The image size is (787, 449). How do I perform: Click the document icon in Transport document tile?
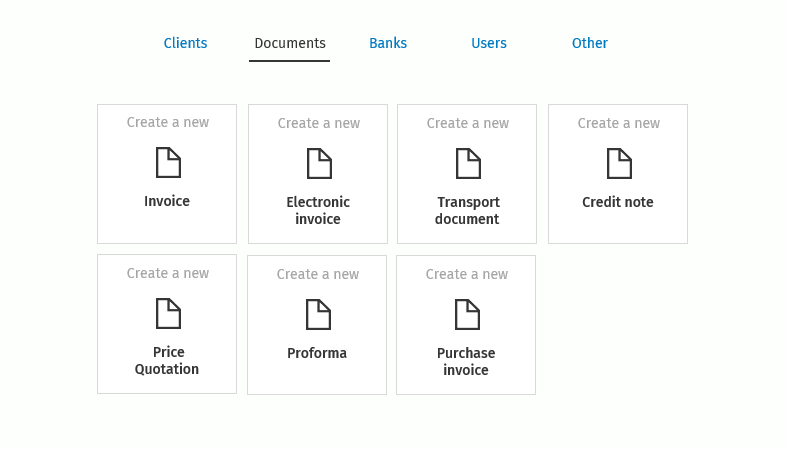tap(468, 164)
